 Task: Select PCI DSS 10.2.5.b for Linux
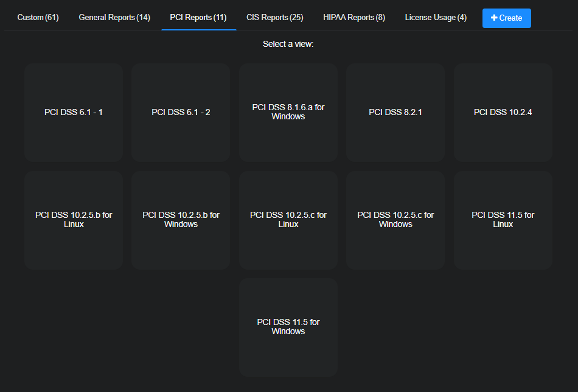click(74, 220)
